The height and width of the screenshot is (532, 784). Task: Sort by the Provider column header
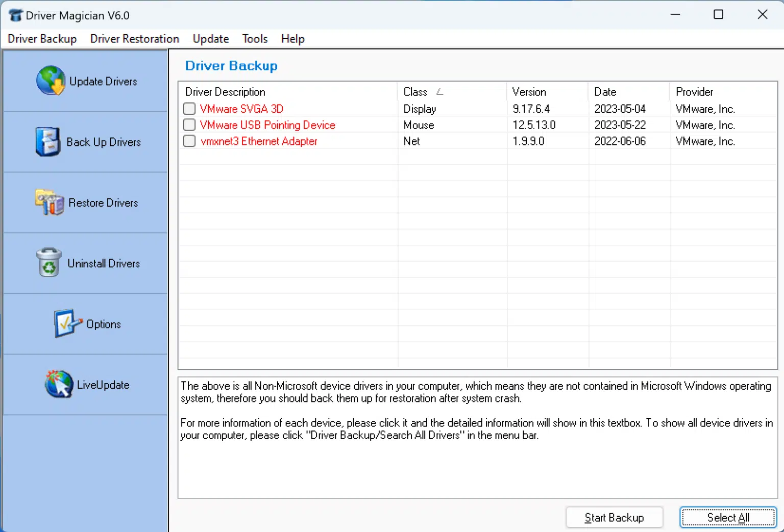[723, 92]
